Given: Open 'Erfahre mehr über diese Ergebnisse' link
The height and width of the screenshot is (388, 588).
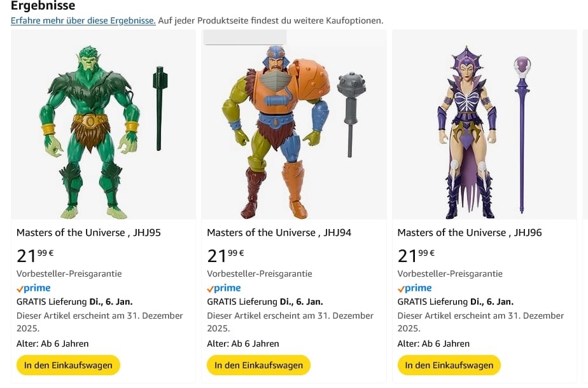Looking at the screenshot, I should (x=83, y=20).
